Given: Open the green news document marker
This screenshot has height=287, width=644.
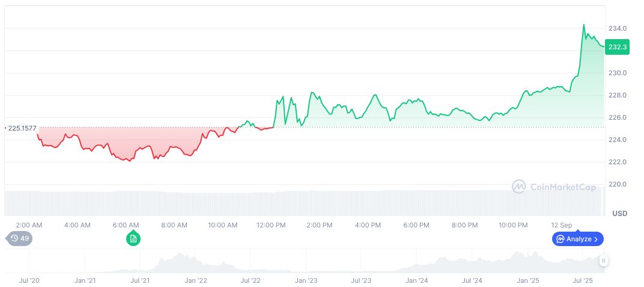Looking at the screenshot, I should tap(133, 238).
